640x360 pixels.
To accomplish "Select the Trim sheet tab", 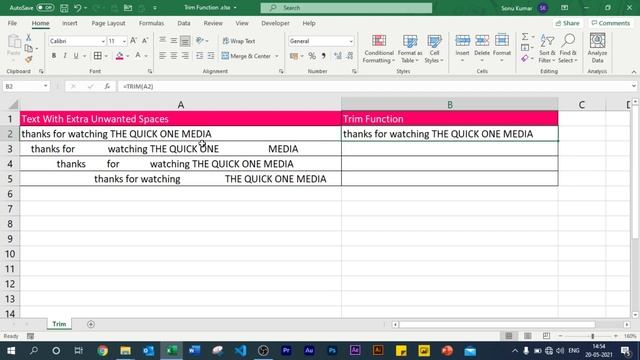I will tap(59, 324).
